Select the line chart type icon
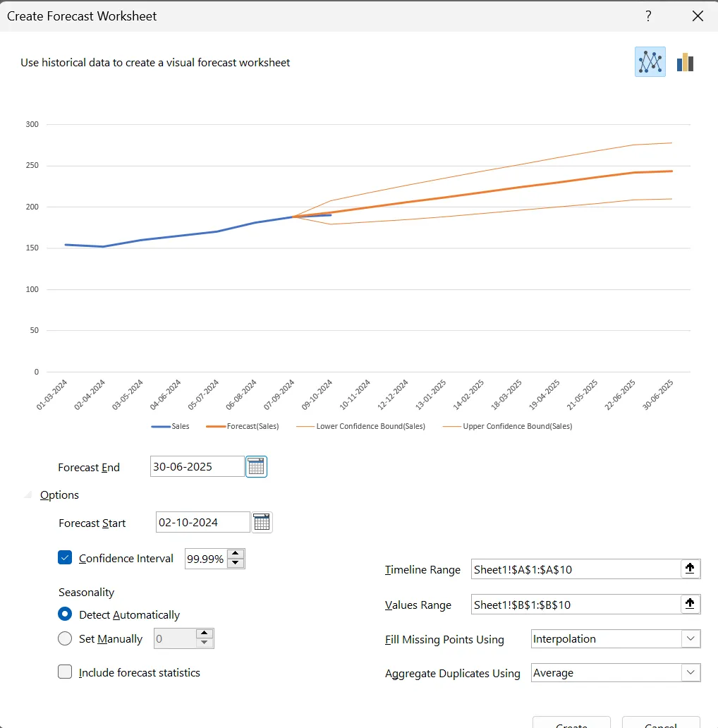 (x=650, y=62)
